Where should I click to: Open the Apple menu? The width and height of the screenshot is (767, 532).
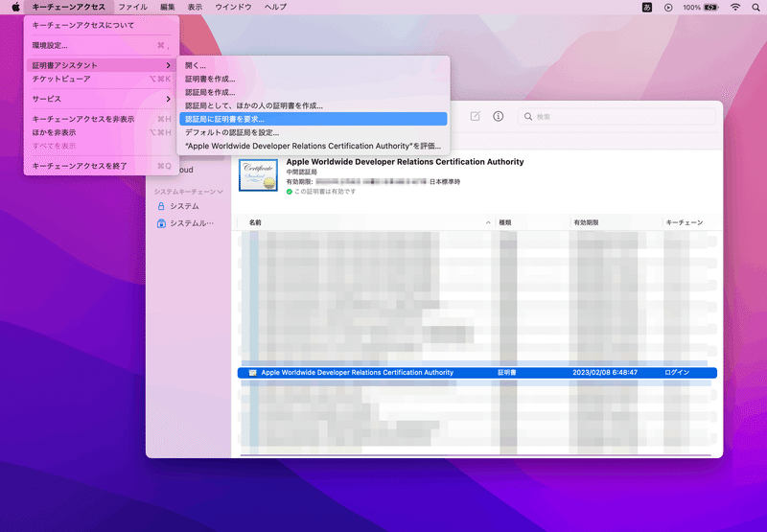pyautogui.click(x=15, y=7)
